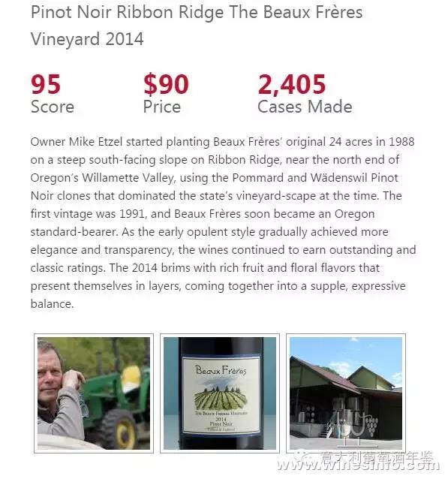Click the Vineyard 2014 title line
The width and height of the screenshot is (448, 479).
pos(87,39)
